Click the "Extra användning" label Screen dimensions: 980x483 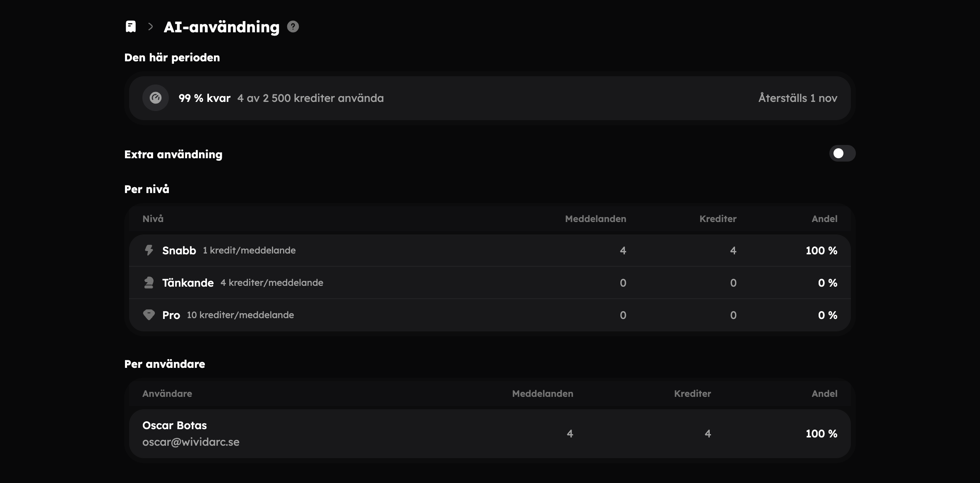click(173, 155)
